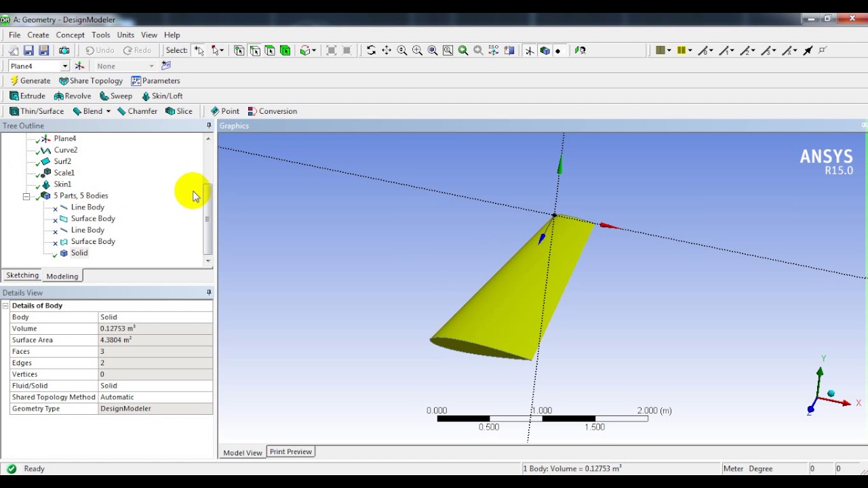
Task: Toggle the display vertices icon
Action: 823,50
